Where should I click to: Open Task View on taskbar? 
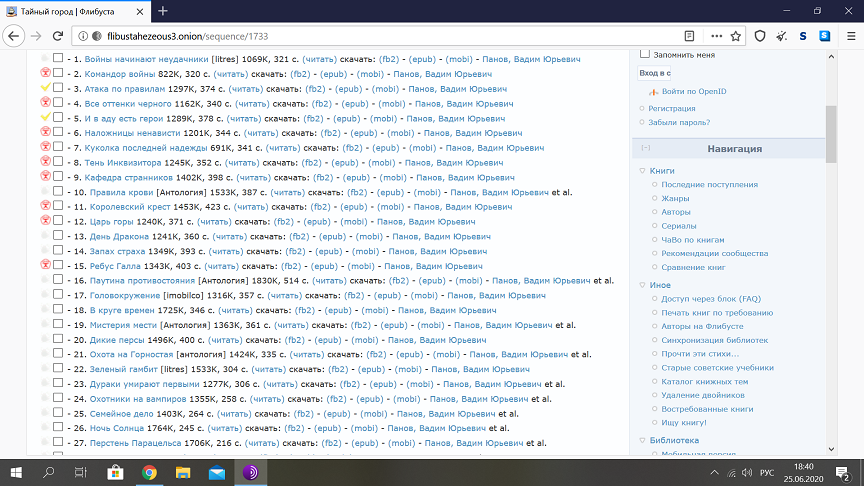[x=81, y=472]
